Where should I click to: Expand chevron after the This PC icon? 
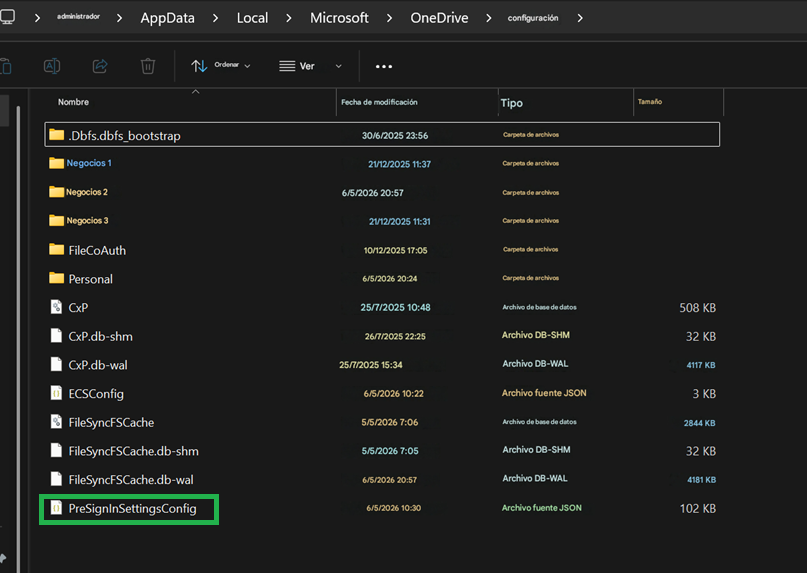[37, 18]
